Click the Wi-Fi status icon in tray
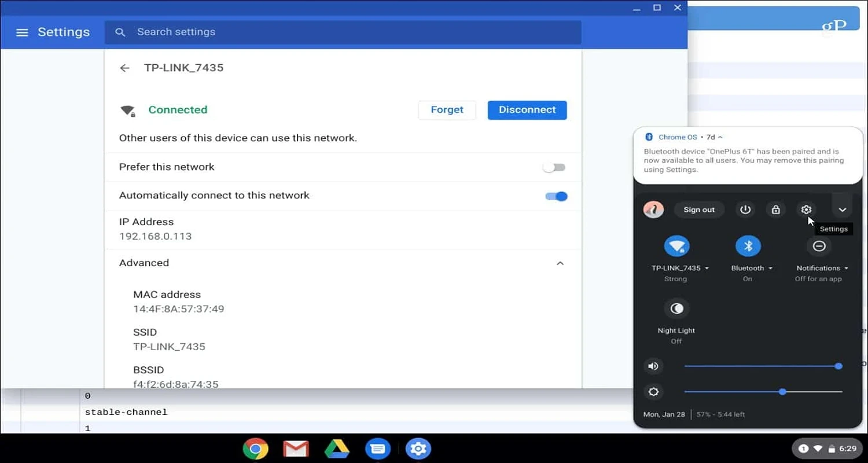Viewport: 868px width, 463px height. coord(818,449)
